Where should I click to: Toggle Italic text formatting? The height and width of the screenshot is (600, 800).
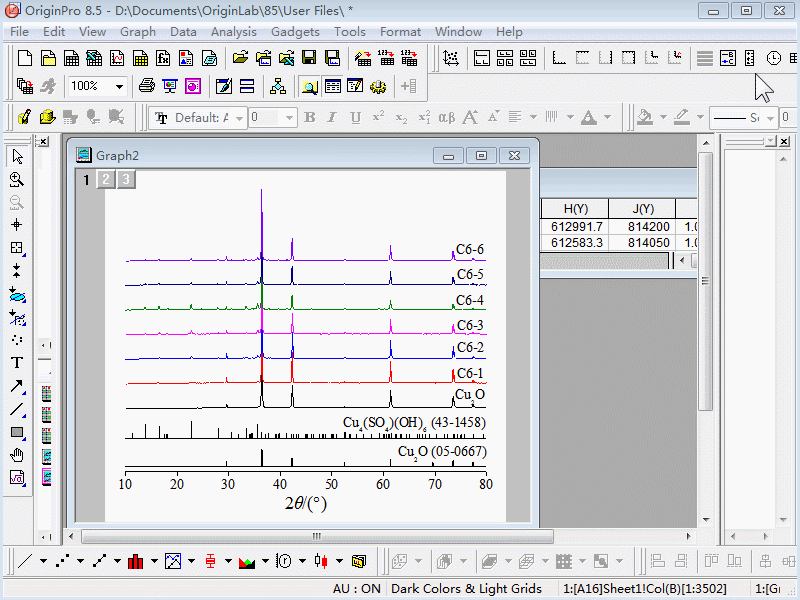[x=333, y=118]
